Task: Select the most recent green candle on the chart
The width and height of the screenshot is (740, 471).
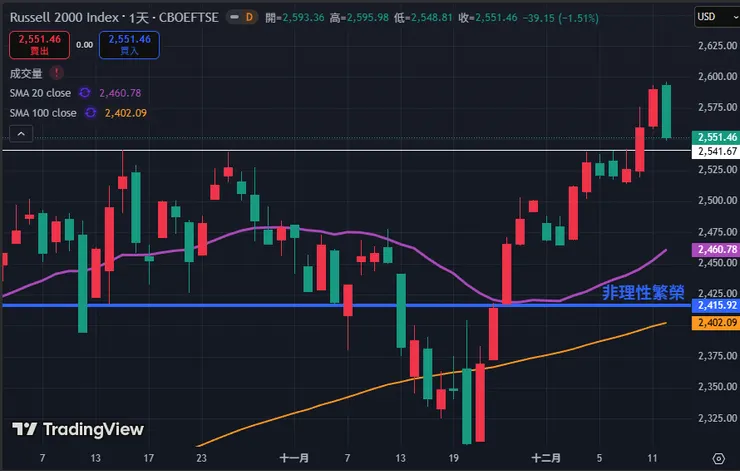Action: 666,111
